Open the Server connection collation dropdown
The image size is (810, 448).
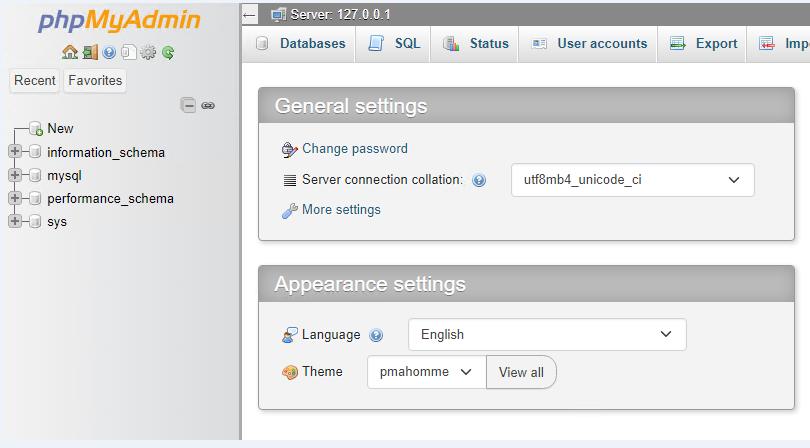(x=632, y=180)
